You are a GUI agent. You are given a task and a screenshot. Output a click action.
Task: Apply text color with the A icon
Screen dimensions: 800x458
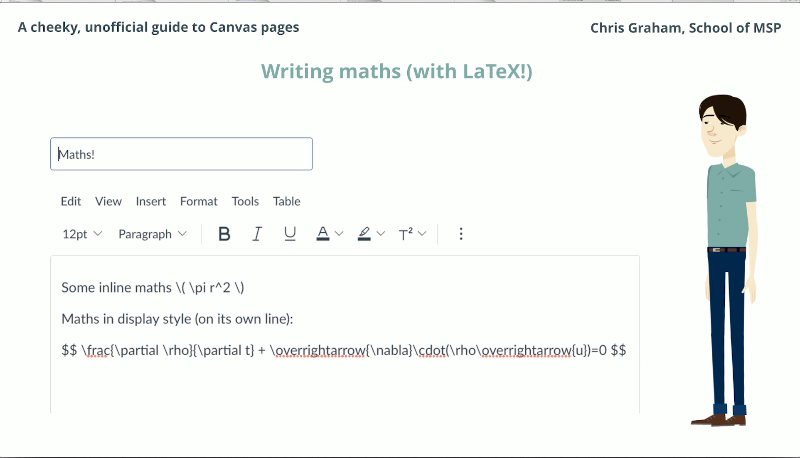point(322,234)
